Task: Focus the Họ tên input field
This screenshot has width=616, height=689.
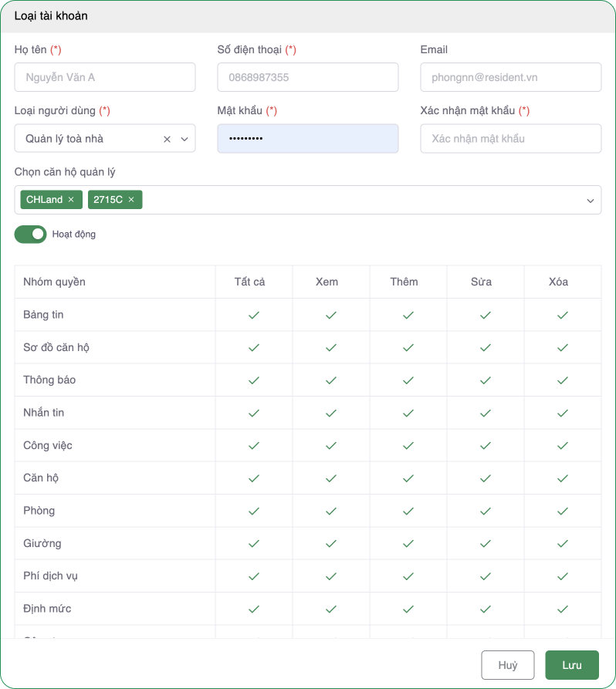Action: click(105, 77)
